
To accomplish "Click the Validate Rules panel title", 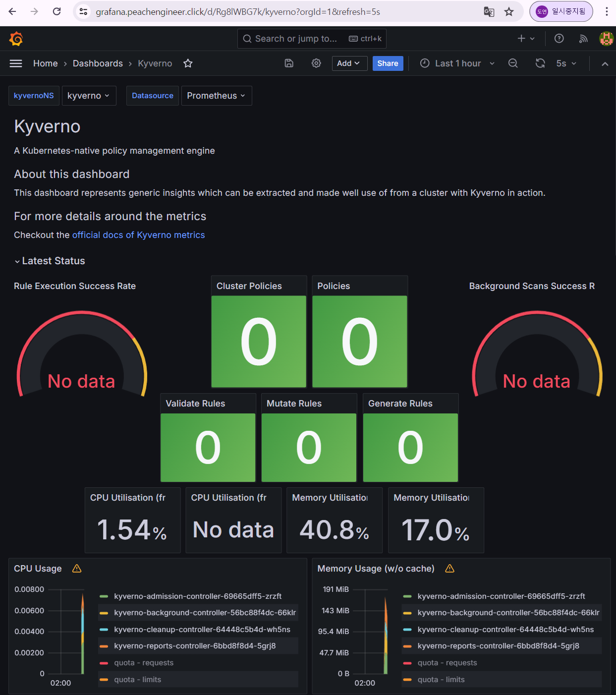I will [x=195, y=404].
